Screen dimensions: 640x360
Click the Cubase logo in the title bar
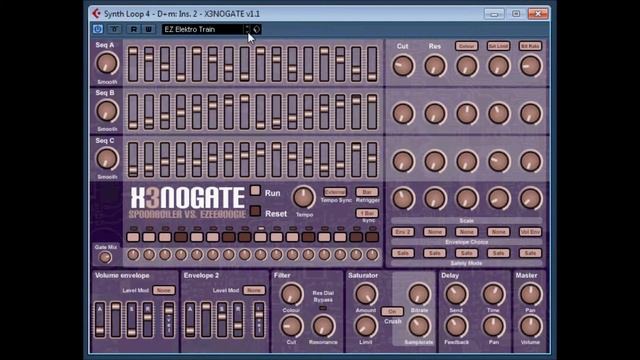(x=96, y=13)
